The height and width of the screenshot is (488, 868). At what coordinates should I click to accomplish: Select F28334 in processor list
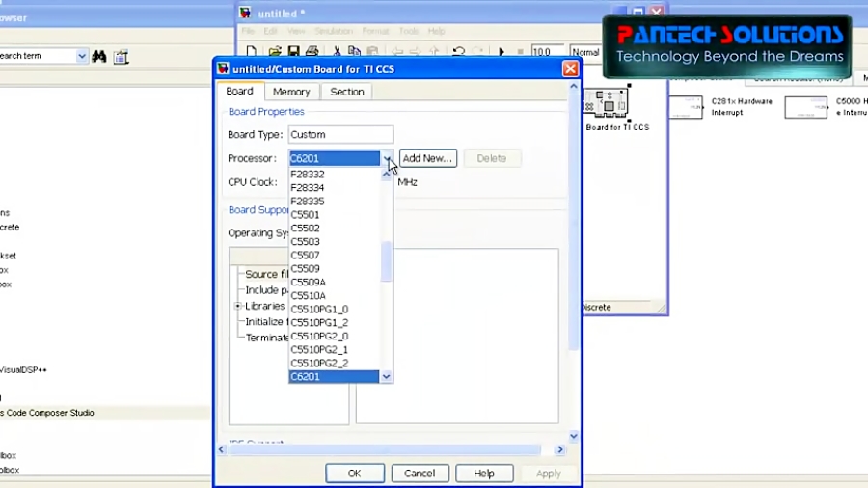[x=335, y=187]
